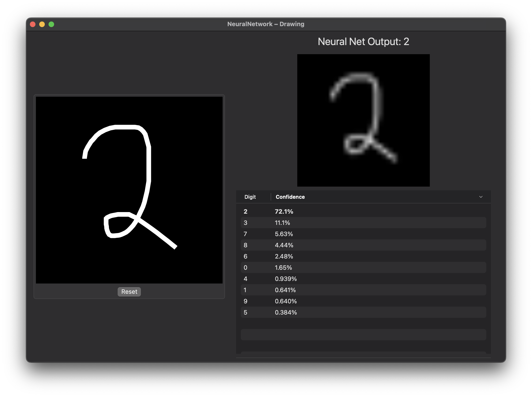This screenshot has width=532, height=397.
Task: Select the digit 9 row
Action: (363, 301)
